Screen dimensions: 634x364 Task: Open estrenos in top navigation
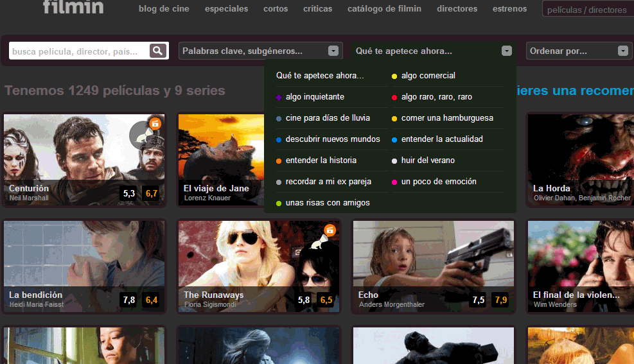(x=510, y=8)
